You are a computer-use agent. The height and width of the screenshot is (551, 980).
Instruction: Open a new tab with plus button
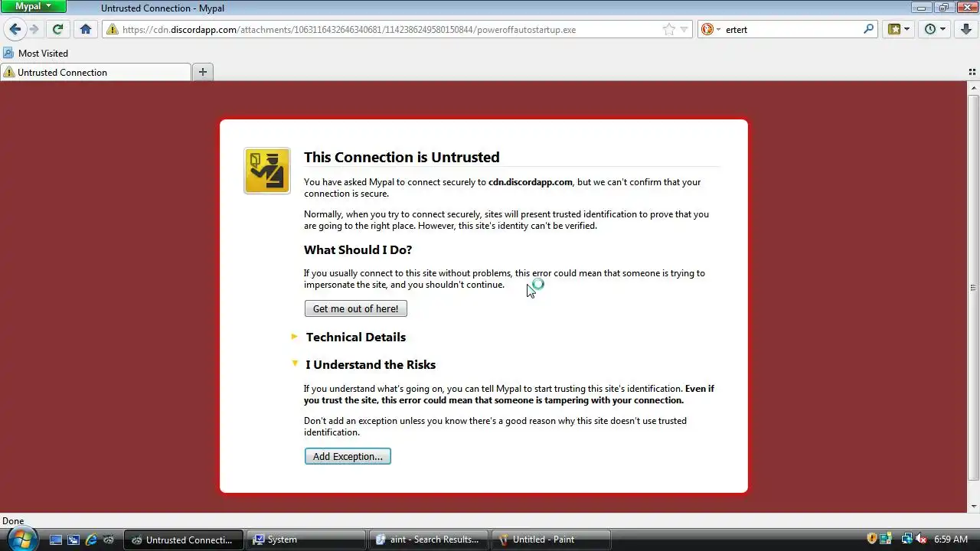203,72
